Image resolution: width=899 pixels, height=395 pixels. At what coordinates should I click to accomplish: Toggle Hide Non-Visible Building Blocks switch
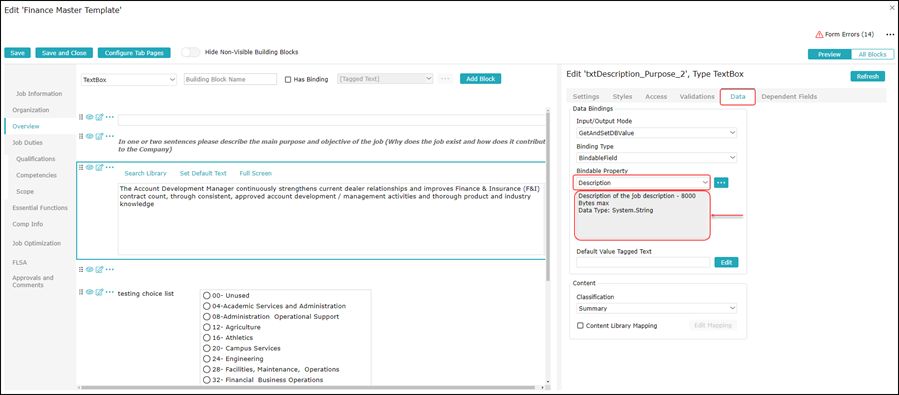[x=190, y=52]
